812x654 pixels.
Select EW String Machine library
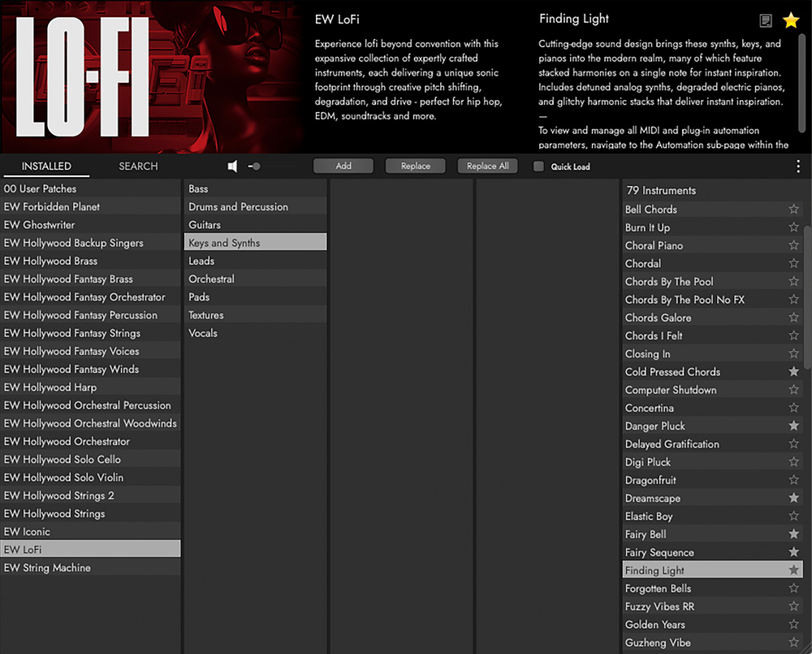pos(91,567)
